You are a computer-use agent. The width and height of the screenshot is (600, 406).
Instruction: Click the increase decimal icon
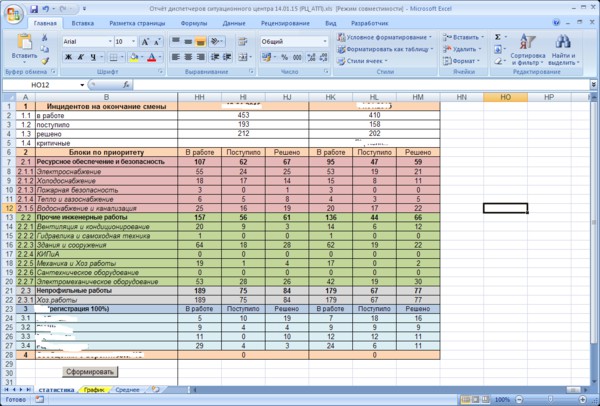point(311,57)
